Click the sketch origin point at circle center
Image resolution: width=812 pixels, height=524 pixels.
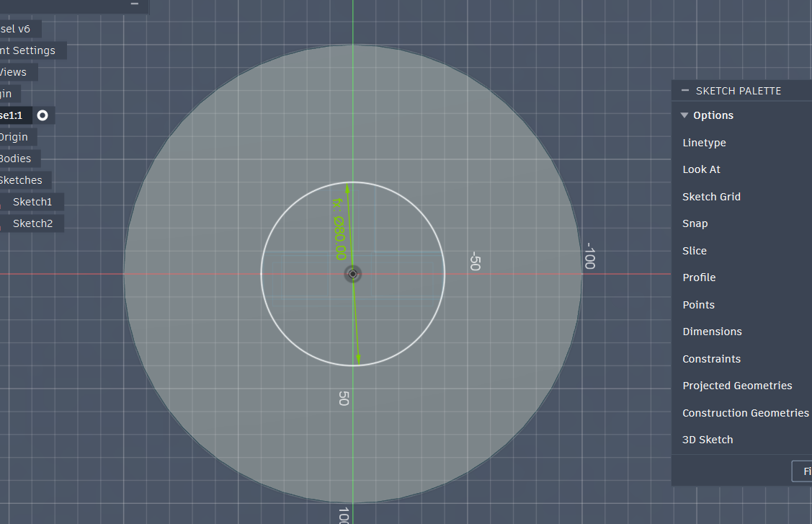point(352,274)
